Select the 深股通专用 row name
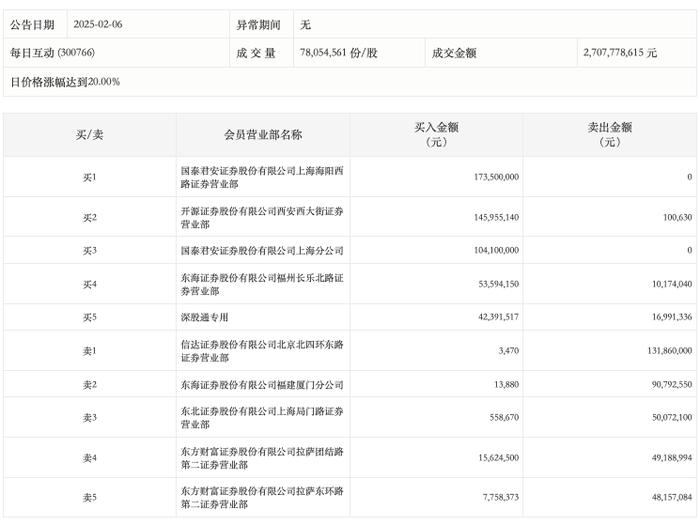Image resolution: width=700 pixels, height=525 pixels. [206, 317]
